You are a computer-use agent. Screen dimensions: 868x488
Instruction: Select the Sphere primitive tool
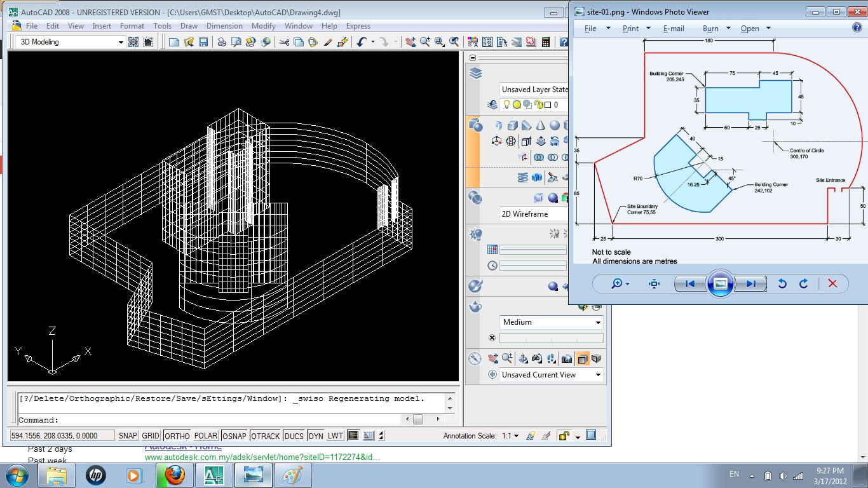point(555,126)
